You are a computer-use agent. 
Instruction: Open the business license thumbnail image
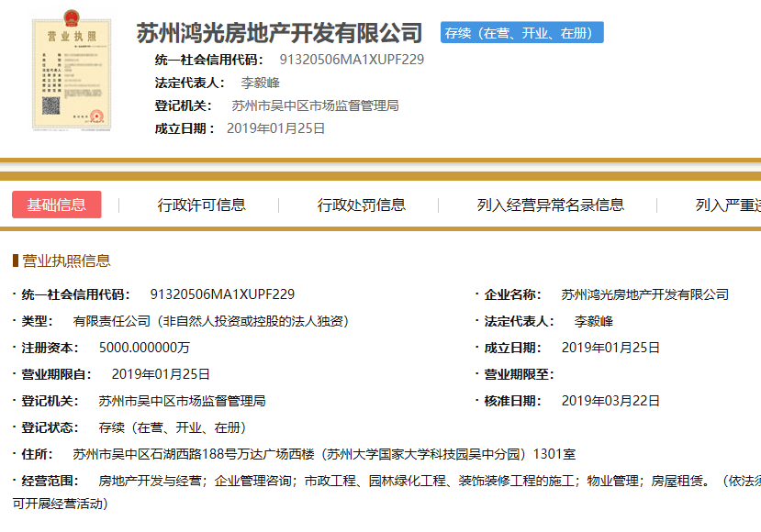[72, 71]
